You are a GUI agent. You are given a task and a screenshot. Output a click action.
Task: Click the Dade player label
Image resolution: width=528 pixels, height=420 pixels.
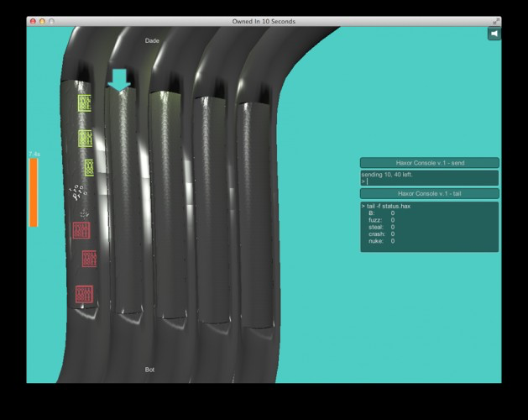152,40
